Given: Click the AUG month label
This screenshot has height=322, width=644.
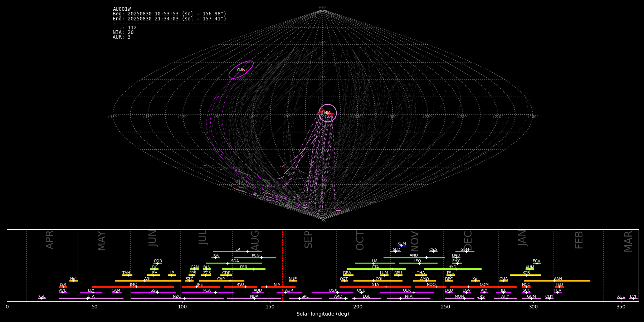Looking at the screenshot, I should (255, 239).
